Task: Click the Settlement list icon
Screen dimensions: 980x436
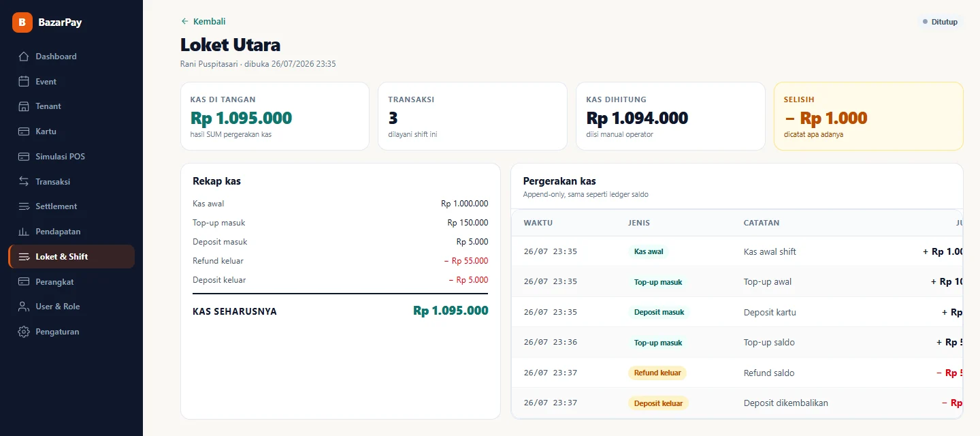Action: pyautogui.click(x=24, y=206)
